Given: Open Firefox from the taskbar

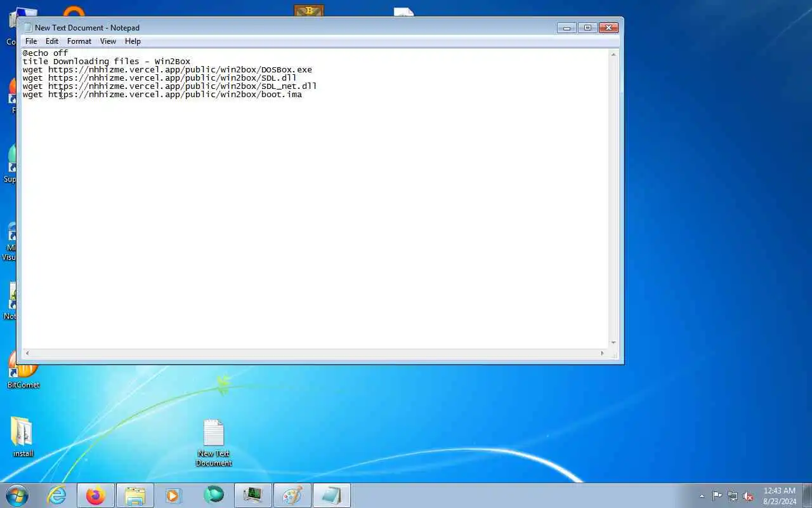Looking at the screenshot, I should (x=96, y=495).
